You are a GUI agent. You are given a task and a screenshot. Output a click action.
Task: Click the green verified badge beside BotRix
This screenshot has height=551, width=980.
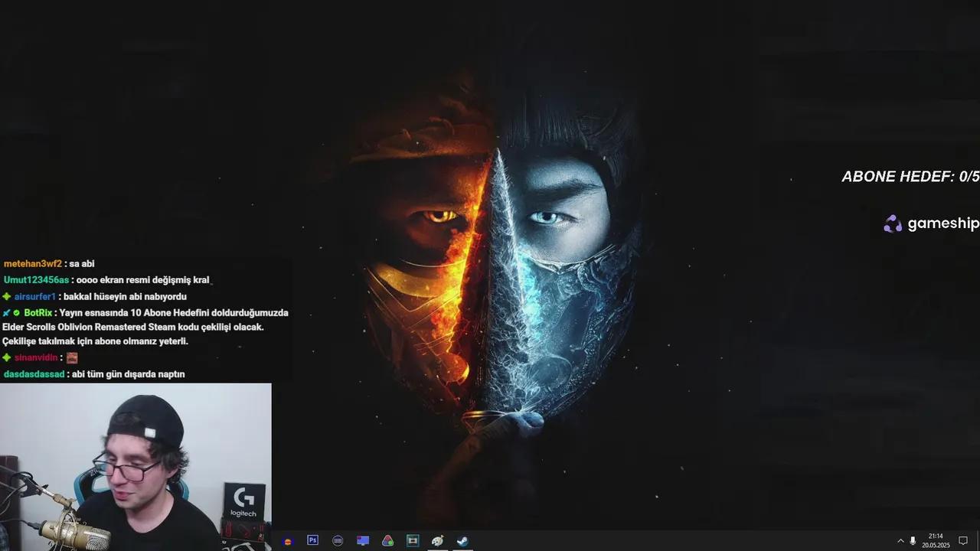coord(16,313)
